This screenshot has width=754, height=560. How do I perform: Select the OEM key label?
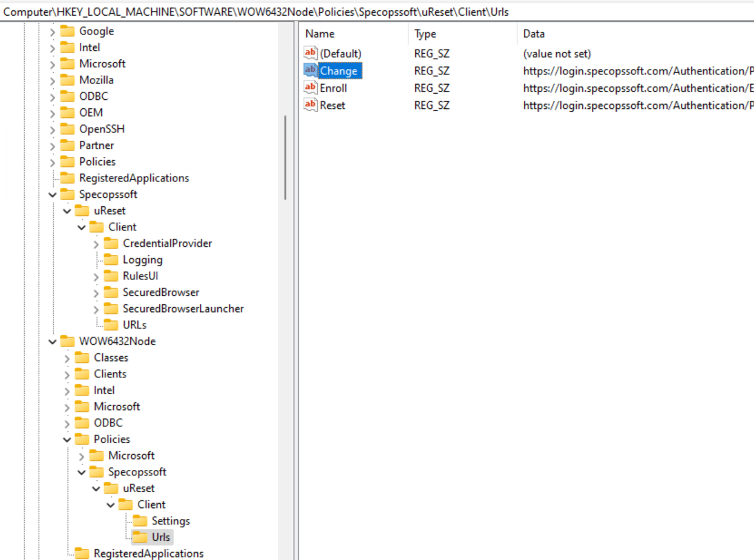(x=91, y=112)
